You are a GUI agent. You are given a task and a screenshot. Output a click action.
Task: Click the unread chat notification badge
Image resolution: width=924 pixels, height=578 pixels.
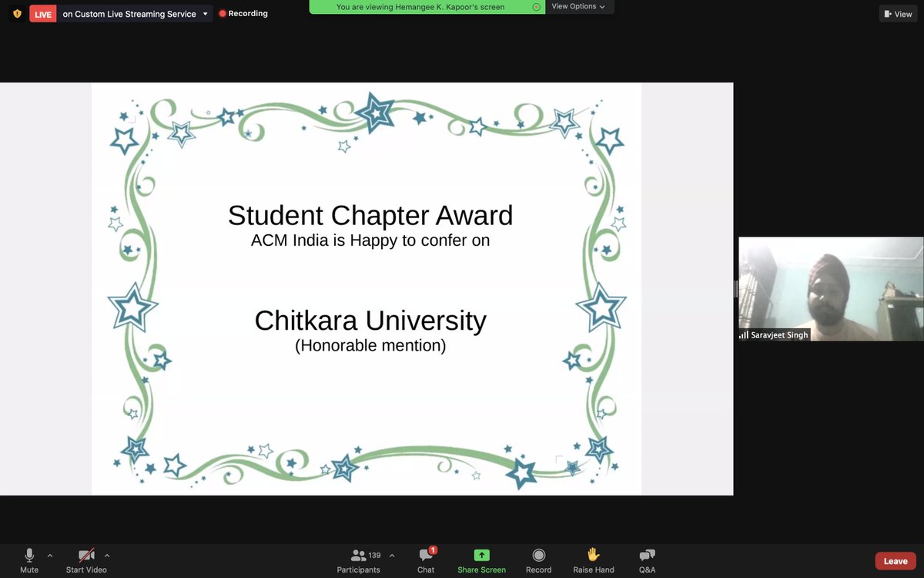coord(433,550)
